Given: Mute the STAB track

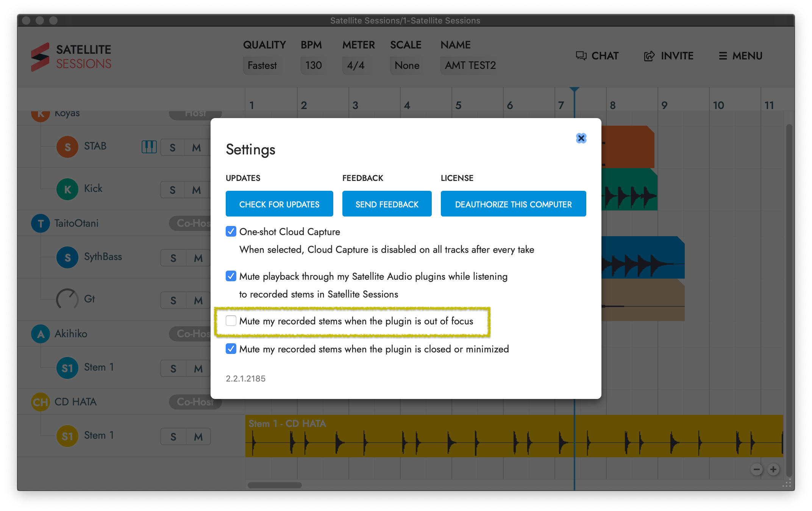Looking at the screenshot, I should [197, 148].
